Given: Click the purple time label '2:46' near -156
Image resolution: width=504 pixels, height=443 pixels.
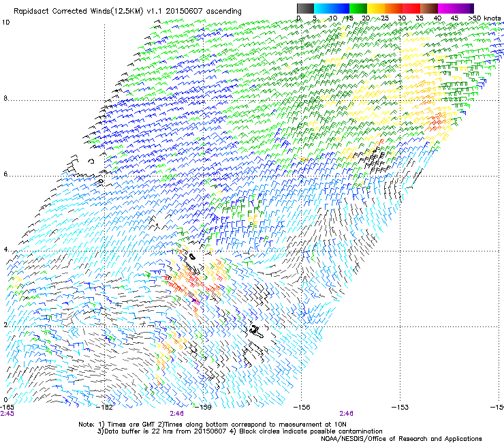Looking at the screenshot, I should [346, 414].
